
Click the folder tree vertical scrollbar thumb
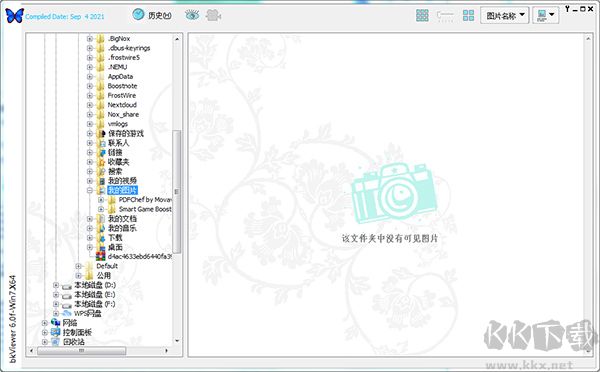tap(177, 192)
